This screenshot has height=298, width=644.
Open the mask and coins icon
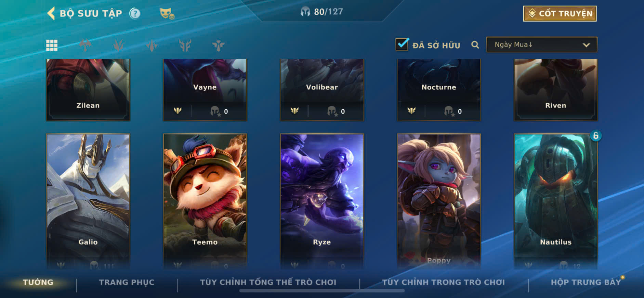[x=167, y=14]
